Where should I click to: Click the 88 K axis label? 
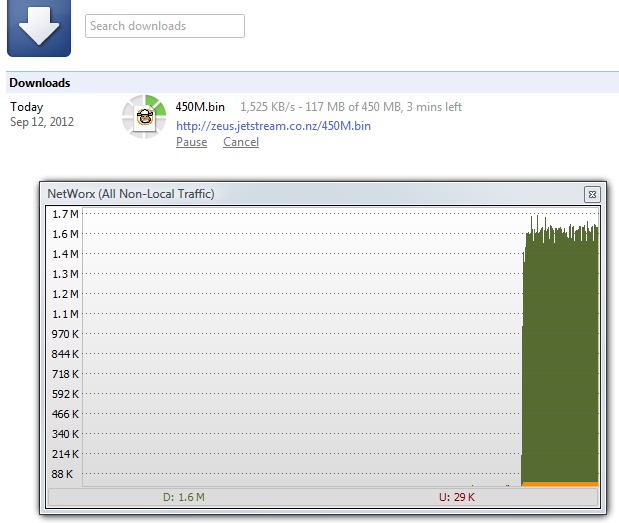pos(62,474)
